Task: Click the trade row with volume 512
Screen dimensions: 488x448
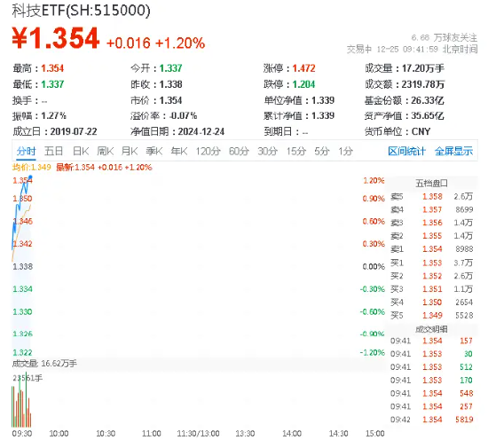Action: tap(432, 367)
